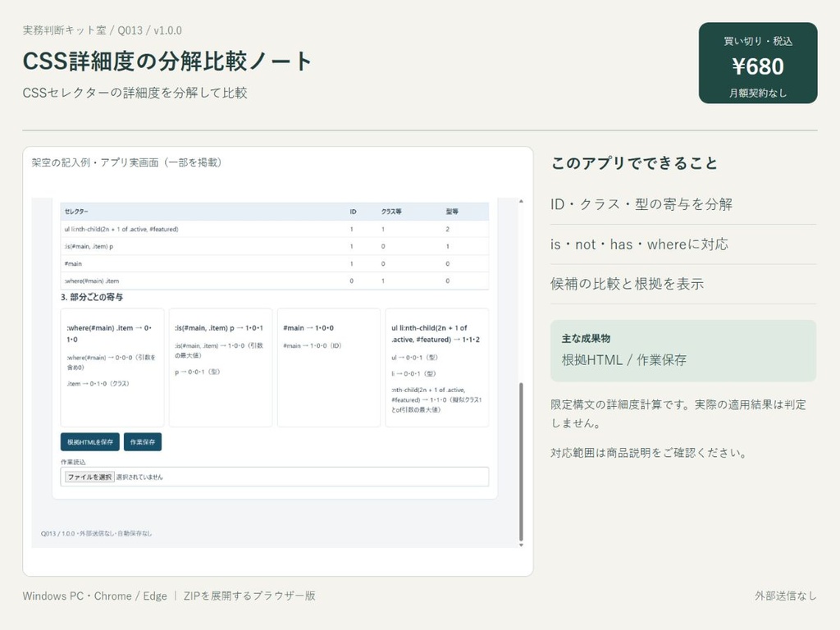This screenshot has width=840, height=630.
Task: Click the 外部送信なし footer text
Action: tap(786, 596)
